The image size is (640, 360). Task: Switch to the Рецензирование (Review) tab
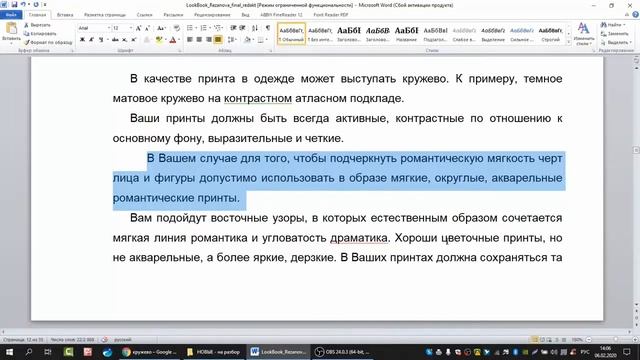(x=212, y=15)
